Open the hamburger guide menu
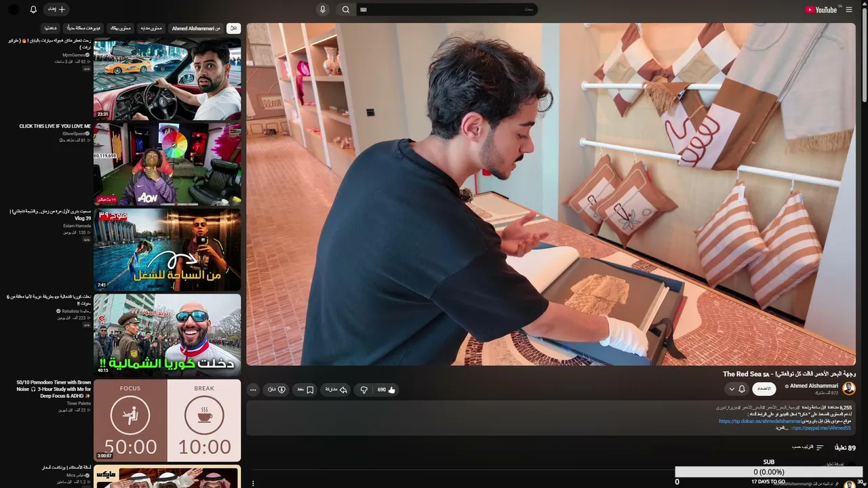This screenshot has height=488, width=868. pyautogui.click(x=849, y=9)
